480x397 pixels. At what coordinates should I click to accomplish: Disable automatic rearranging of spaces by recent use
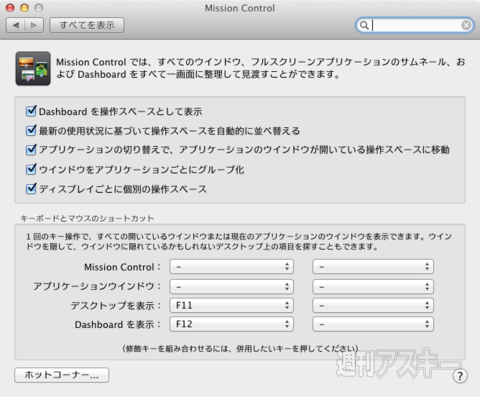31,130
